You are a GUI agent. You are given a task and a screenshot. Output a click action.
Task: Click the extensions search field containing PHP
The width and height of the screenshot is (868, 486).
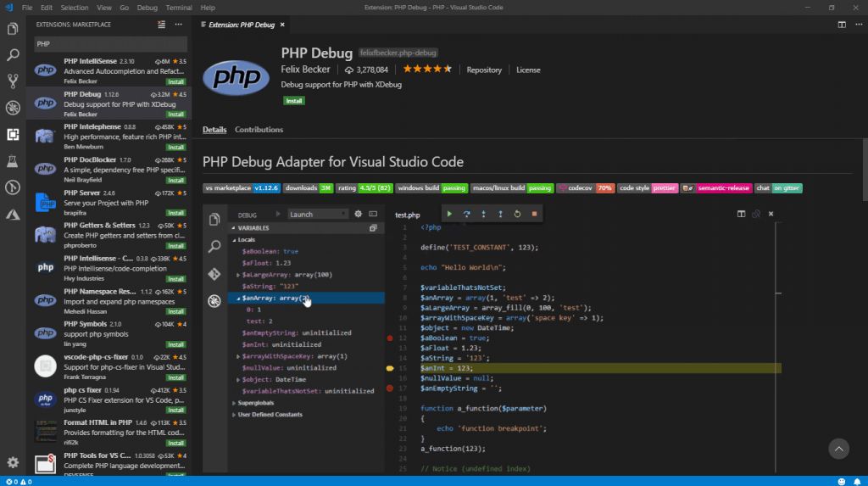(111, 44)
